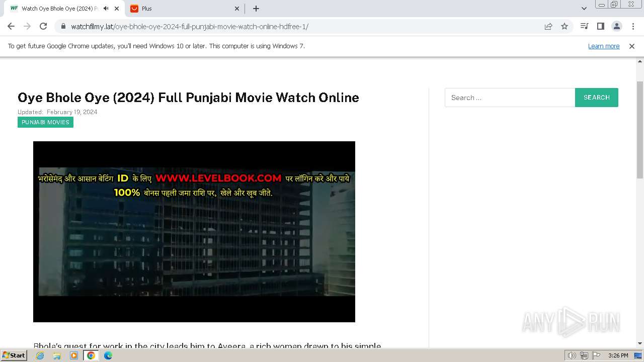Open the Windows Start menu
644x362 pixels.
[14, 355]
